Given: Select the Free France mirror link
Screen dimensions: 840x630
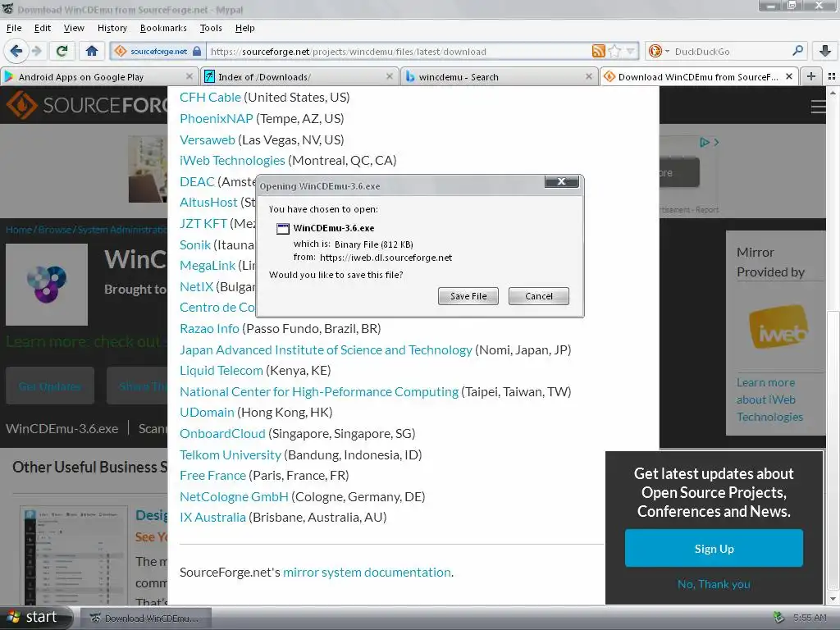Looking at the screenshot, I should point(212,476).
